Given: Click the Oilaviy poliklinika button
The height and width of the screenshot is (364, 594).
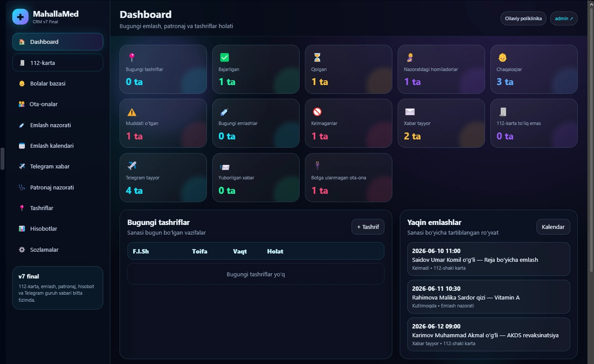Looking at the screenshot, I should (x=523, y=18).
